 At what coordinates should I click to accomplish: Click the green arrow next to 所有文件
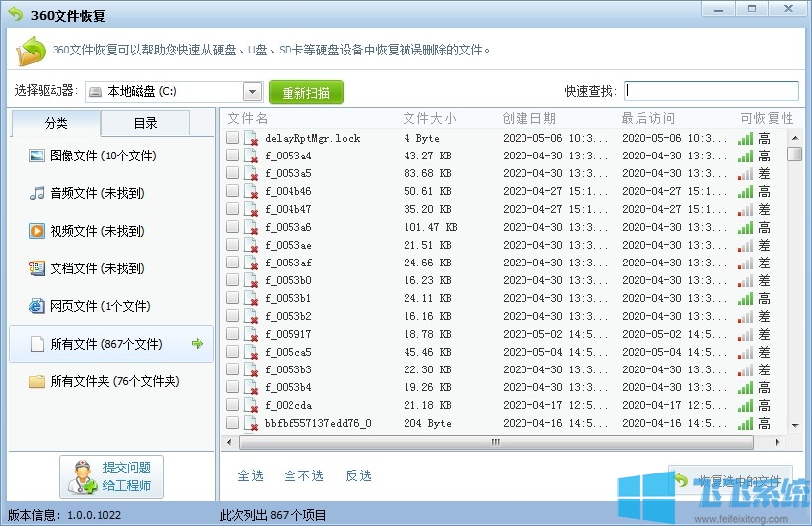click(198, 343)
